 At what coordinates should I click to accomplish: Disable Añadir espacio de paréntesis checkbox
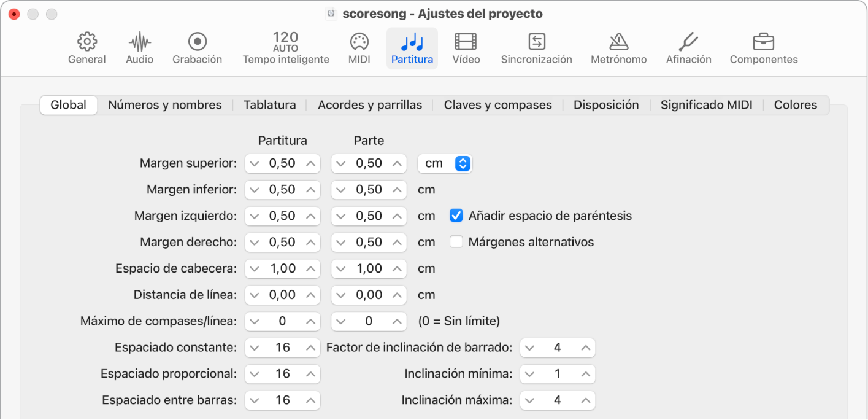click(456, 216)
